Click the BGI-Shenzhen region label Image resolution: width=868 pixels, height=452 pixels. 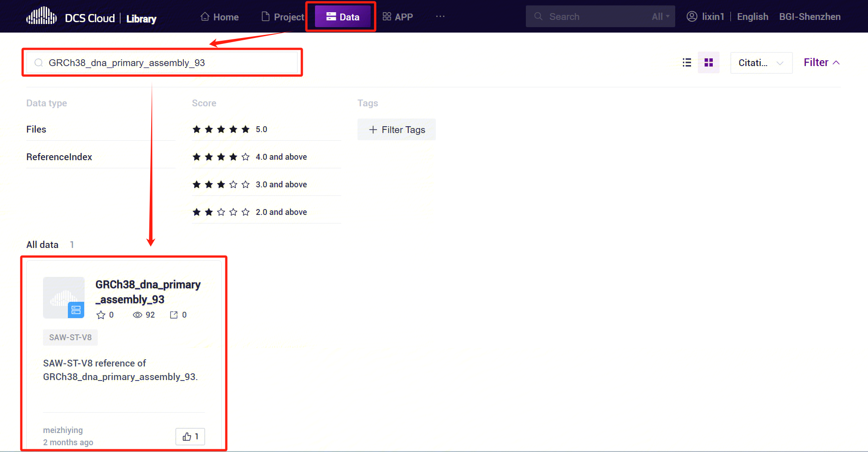coord(810,17)
